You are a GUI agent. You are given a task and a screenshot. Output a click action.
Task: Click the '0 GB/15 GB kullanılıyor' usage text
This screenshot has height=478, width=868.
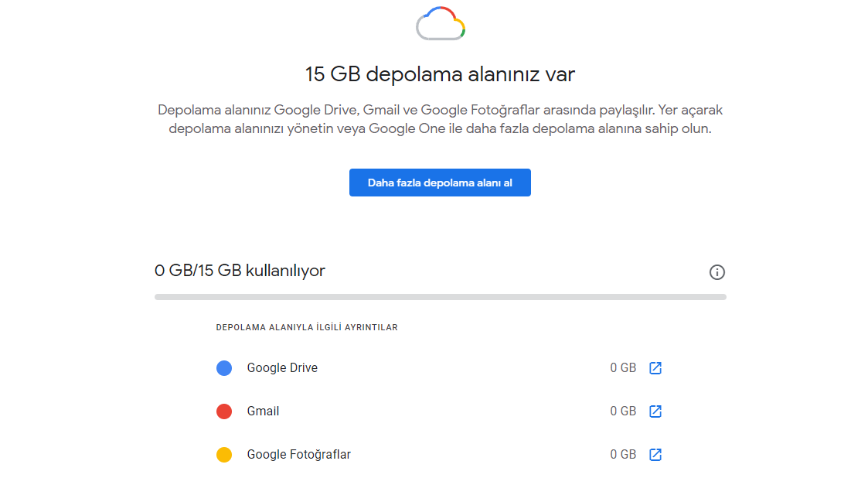[x=240, y=271]
